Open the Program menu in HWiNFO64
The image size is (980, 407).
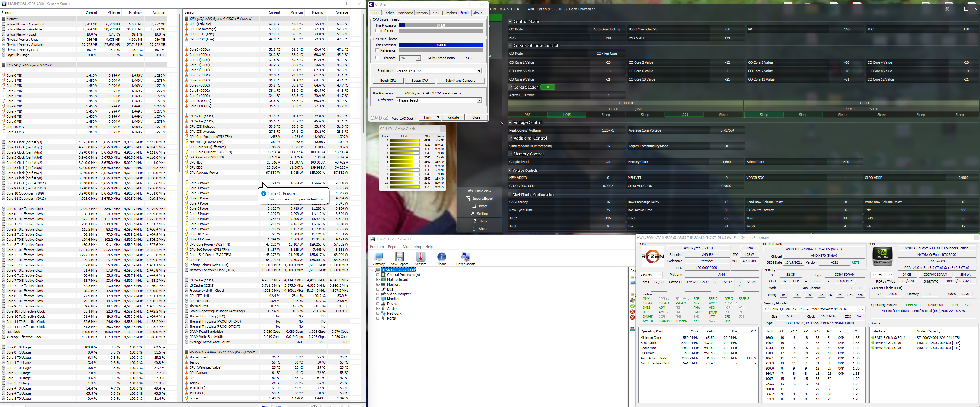point(377,246)
